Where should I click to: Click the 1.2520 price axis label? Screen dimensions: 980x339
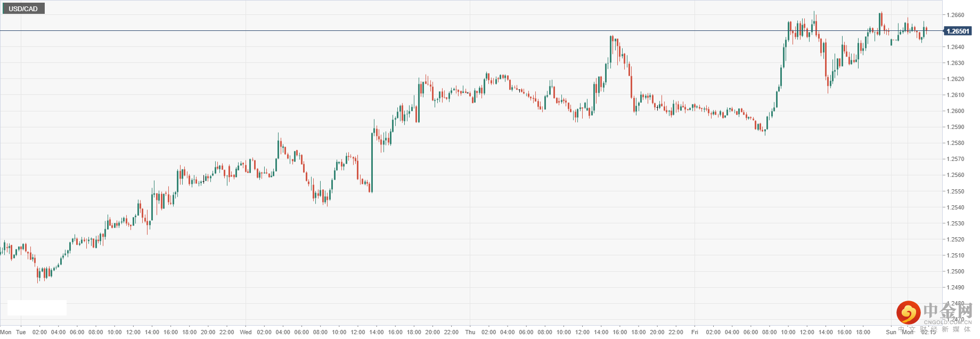pos(955,239)
